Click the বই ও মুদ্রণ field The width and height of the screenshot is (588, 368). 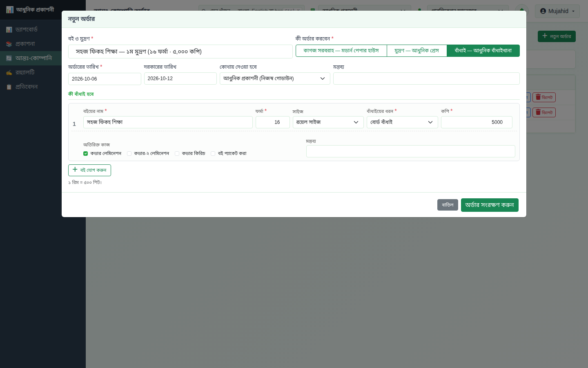point(180,52)
